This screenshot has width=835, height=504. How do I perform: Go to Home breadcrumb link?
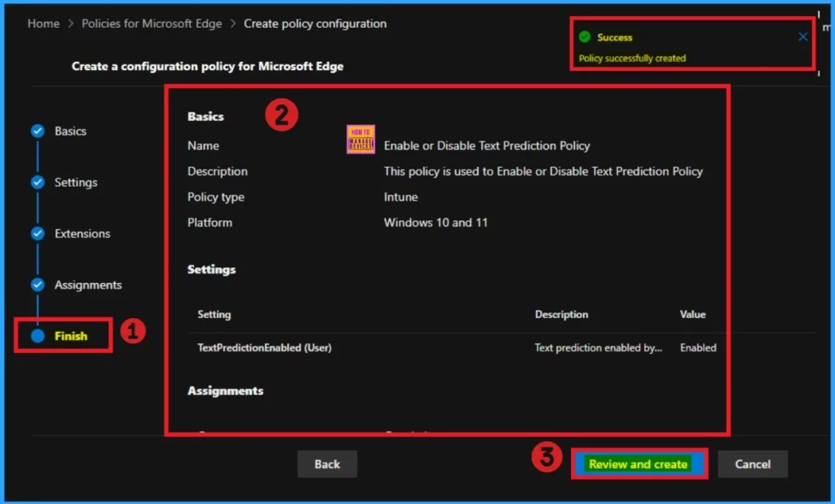(43, 24)
